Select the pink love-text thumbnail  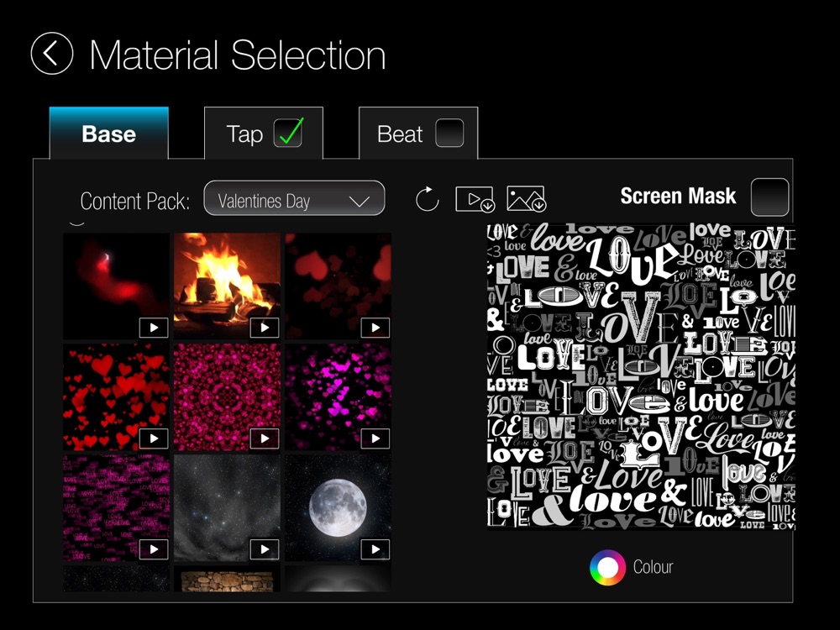116,507
